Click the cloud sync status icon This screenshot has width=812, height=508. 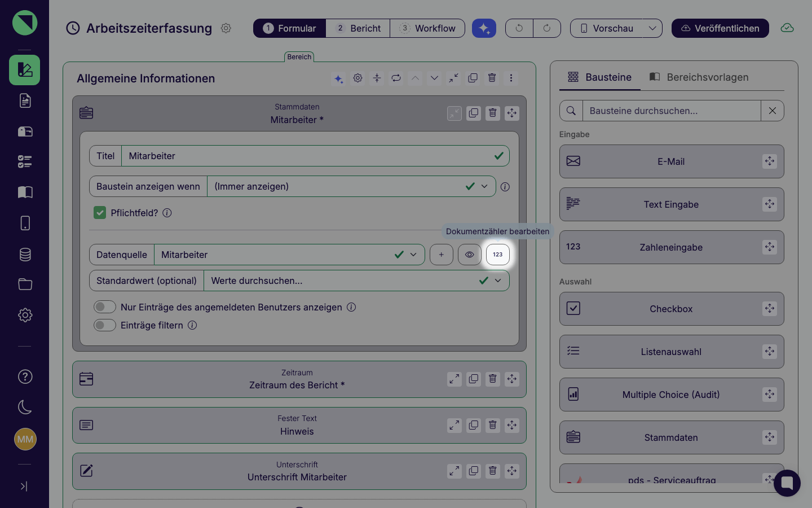(x=787, y=28)
